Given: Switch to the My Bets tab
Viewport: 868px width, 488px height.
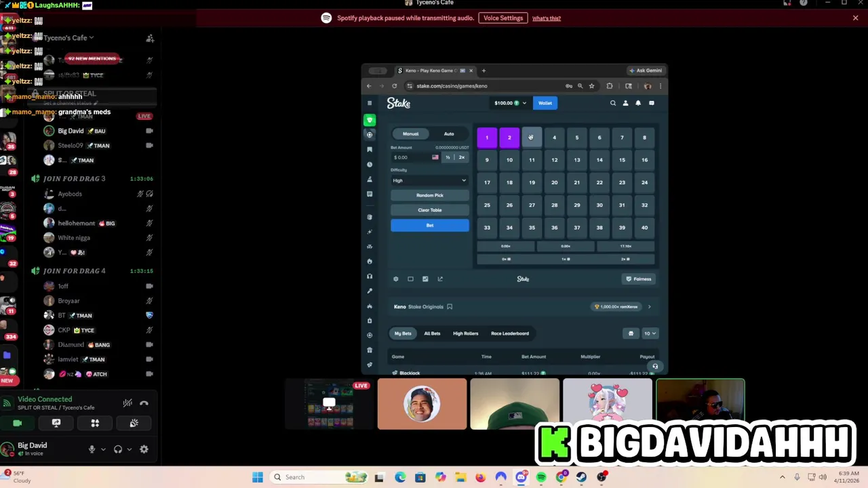Looking at the screenshot, I should pos(403,333).
